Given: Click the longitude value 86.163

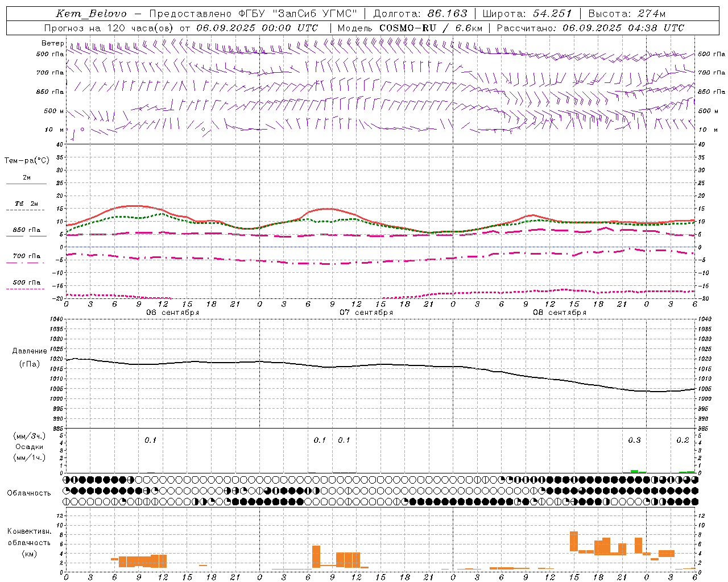Looking at the screenshot, I should pyautogui.click(x=446, y=14).
